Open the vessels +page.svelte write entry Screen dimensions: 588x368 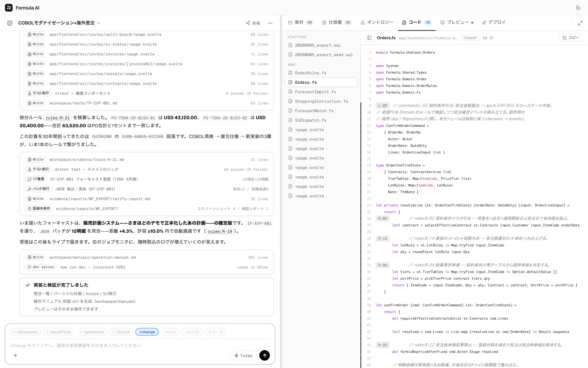click(x=146, y=74)
